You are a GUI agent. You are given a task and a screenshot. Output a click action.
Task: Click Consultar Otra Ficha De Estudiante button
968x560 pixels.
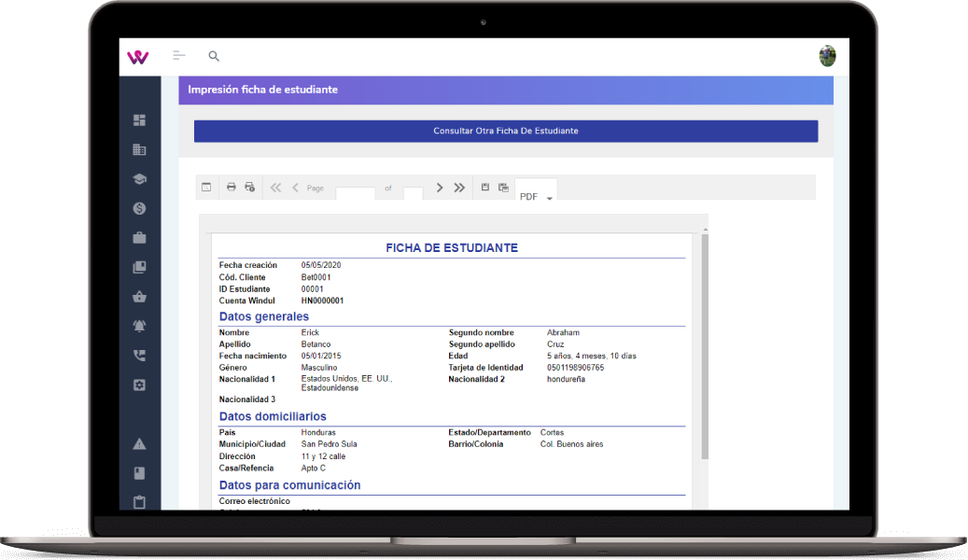click(506, 131)
